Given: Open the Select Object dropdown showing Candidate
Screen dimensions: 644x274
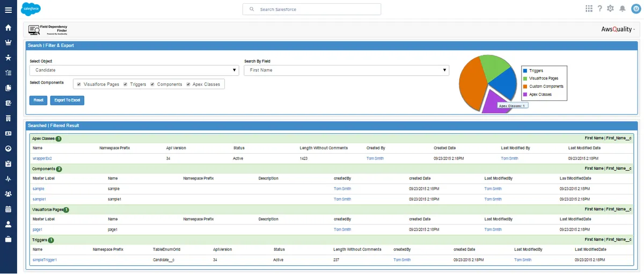Looking at the screenshot, I should click(x=134, y=70).
